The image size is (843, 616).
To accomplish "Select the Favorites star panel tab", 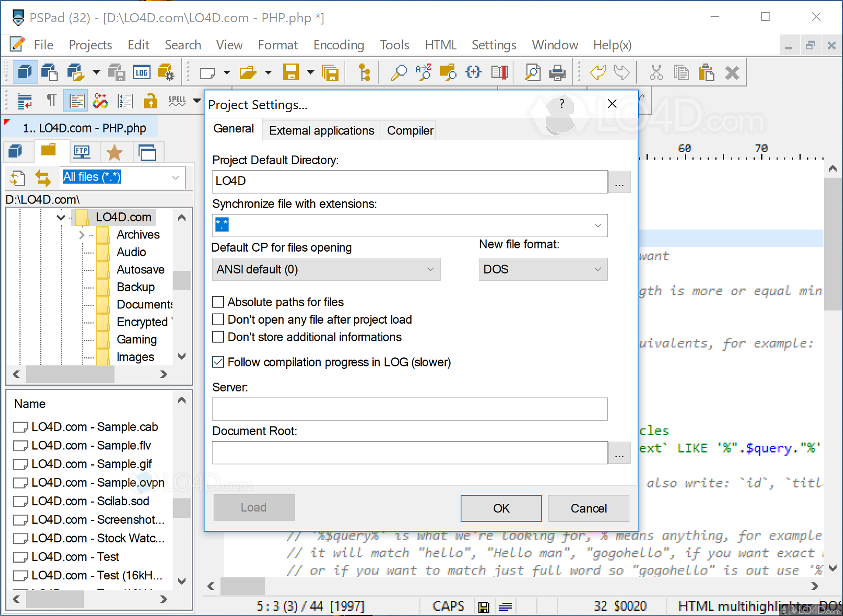I will click(115, 152).
